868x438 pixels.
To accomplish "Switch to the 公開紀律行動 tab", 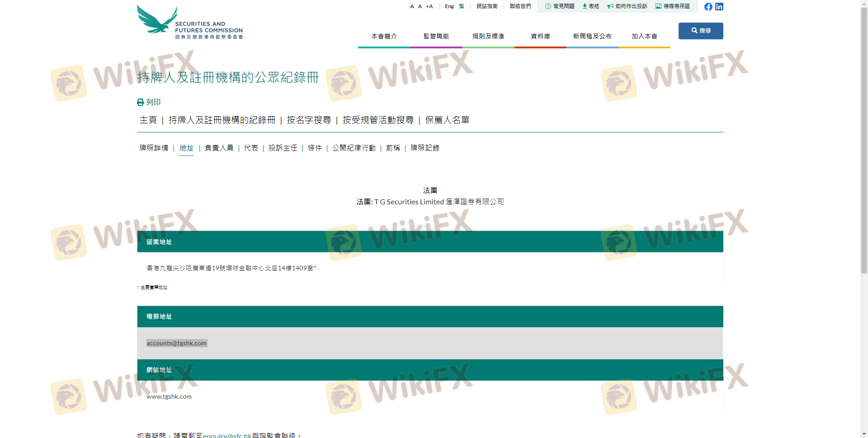I will pyautogui.click(x=354, y=148).
